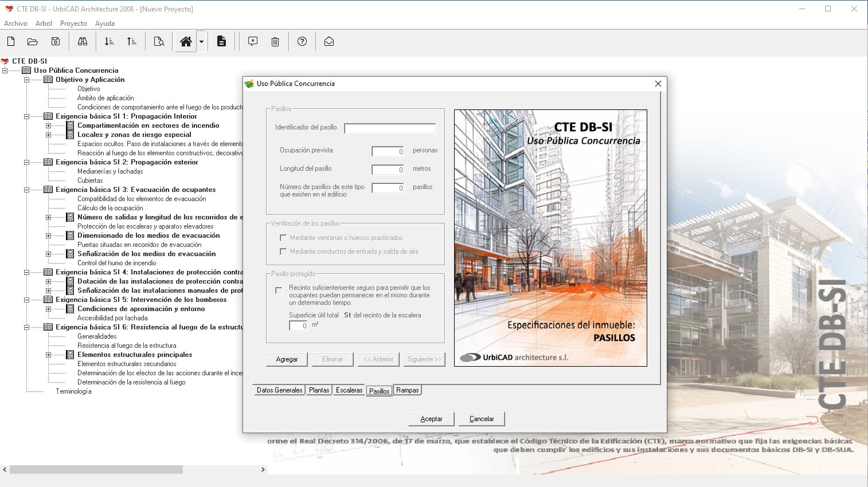
Task: Collapse Uso Pública Concurrencia tree node
Action: tap(5, 70)
